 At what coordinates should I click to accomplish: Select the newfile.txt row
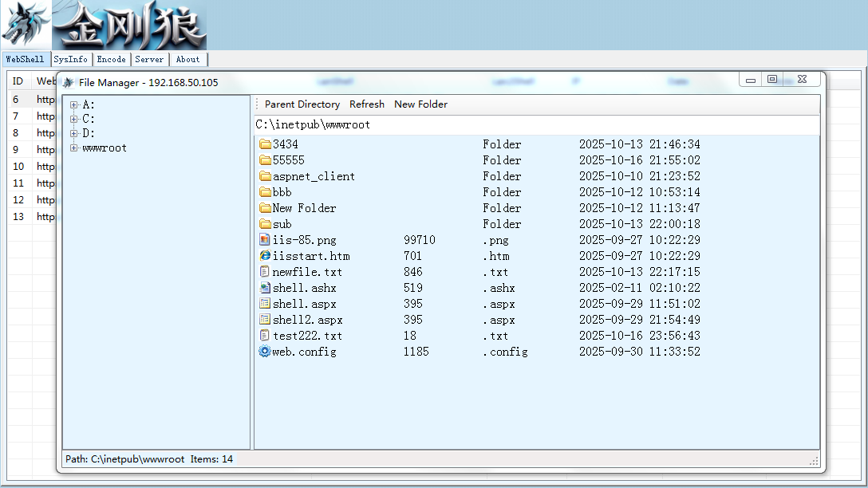[x=536, y=272]
